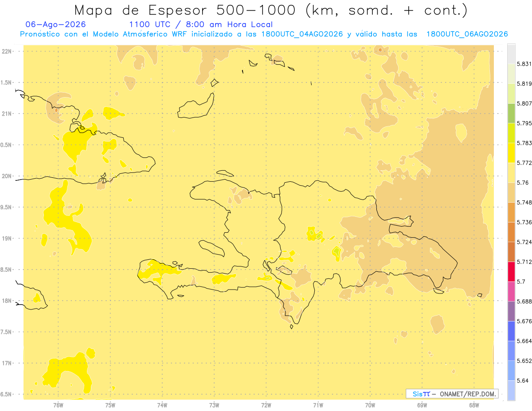This screenshot has width=532, height=411.
Task: Click the color bar value '5.748'
Action: [524, 202]
